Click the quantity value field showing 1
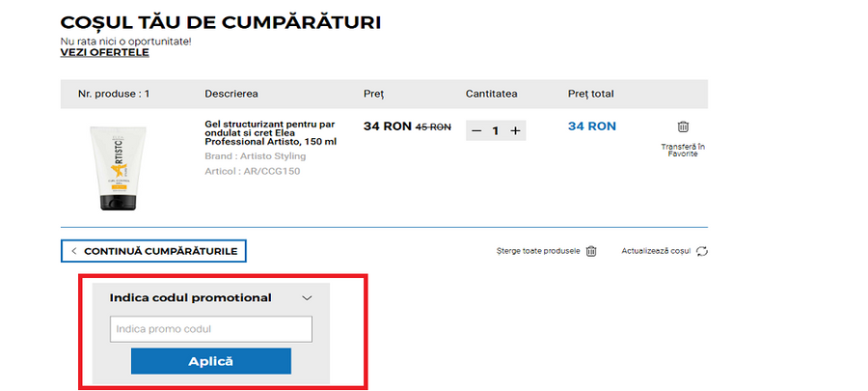Screen dimensions: 868x391 (x=496, y=130)
